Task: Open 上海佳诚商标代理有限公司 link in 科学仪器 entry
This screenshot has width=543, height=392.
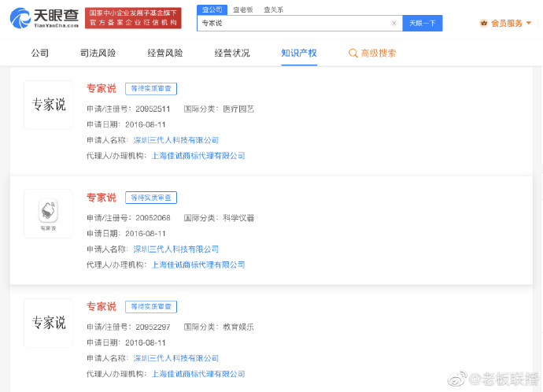Action: (x=198, y=265)
